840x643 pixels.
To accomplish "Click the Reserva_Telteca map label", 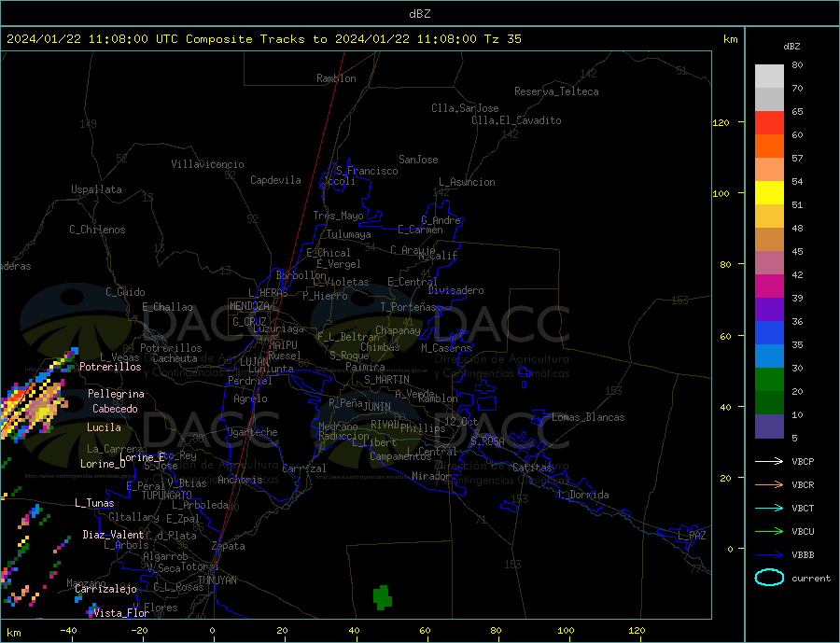I will tap(556, 91).
